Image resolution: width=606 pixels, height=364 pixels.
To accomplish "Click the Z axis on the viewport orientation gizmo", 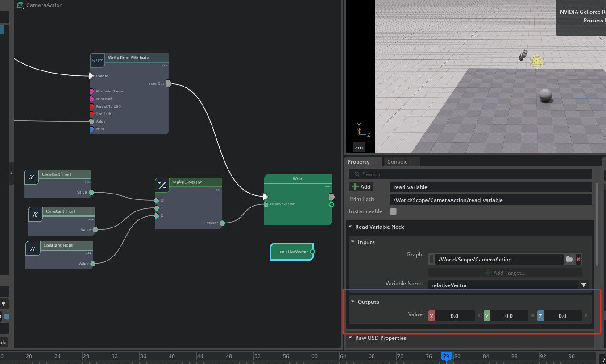I will point(369,135).
